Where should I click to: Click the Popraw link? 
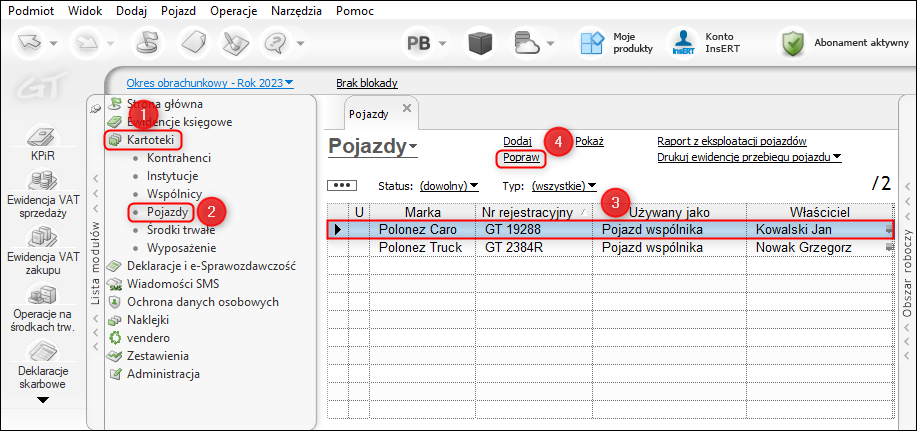(521, 157)
